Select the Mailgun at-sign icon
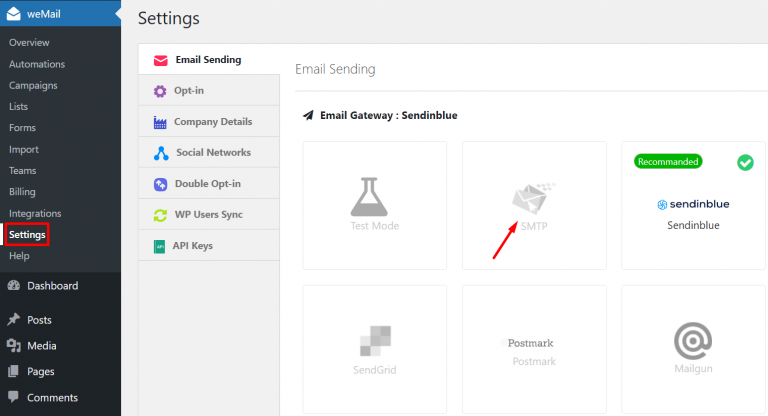 click(693, 341)
